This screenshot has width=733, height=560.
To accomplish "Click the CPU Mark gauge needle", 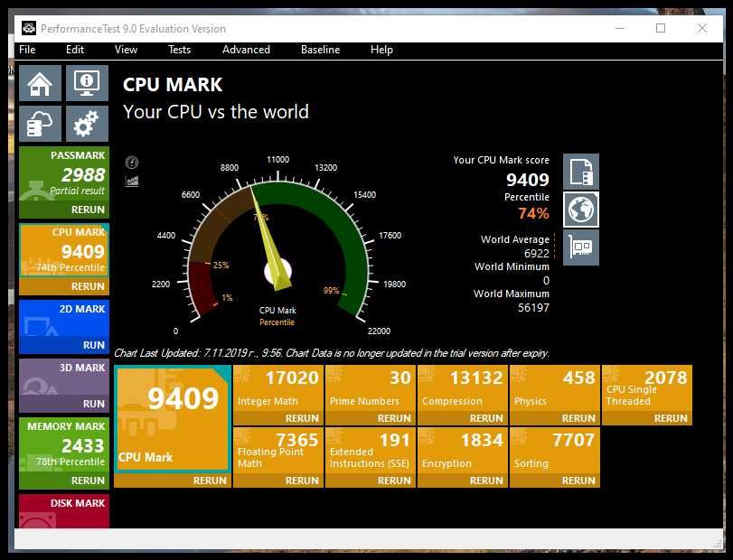I will click(268, 238).
